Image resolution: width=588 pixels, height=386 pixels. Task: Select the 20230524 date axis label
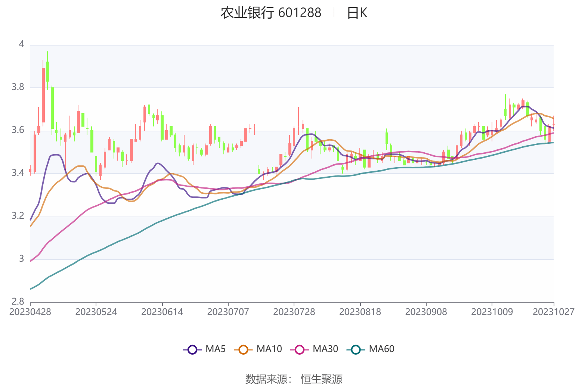(x=96, y=312)
